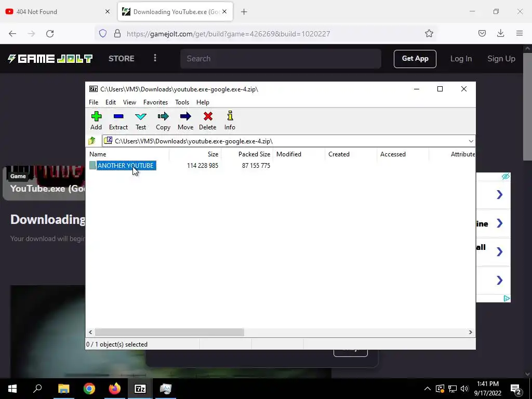The height and width of the screenshot is (399, 532).
Task: Click the red Delete icon
Action: click(x=208, y=121)
